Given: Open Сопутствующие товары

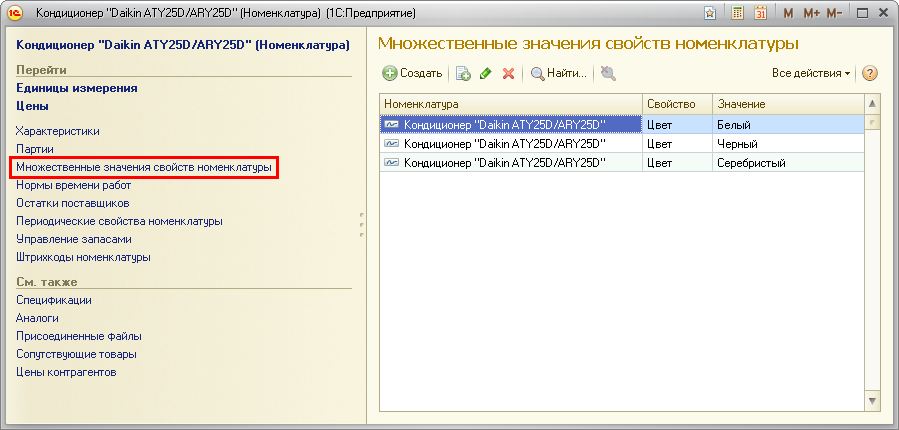Looking at the screenshot, I should click(76, 354).
